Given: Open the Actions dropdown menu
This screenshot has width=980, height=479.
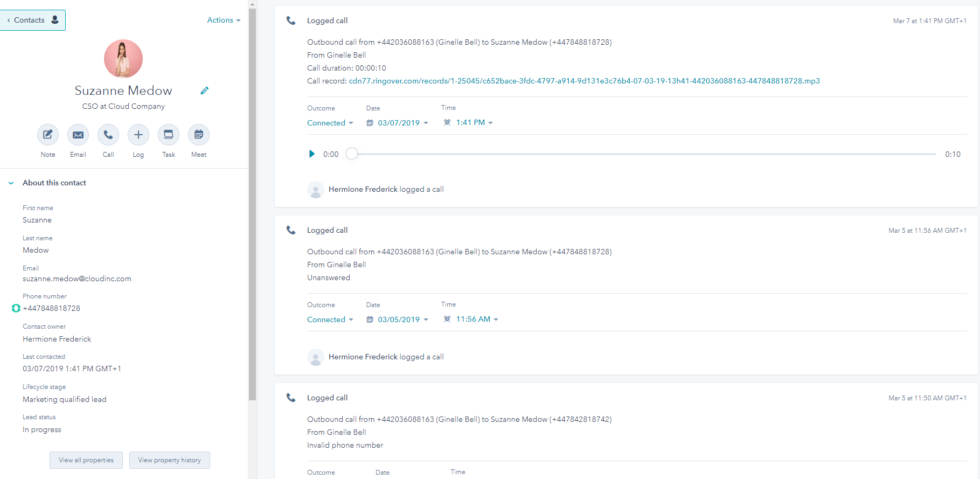Looking at the screenshot, I should [x=224, y=20].
